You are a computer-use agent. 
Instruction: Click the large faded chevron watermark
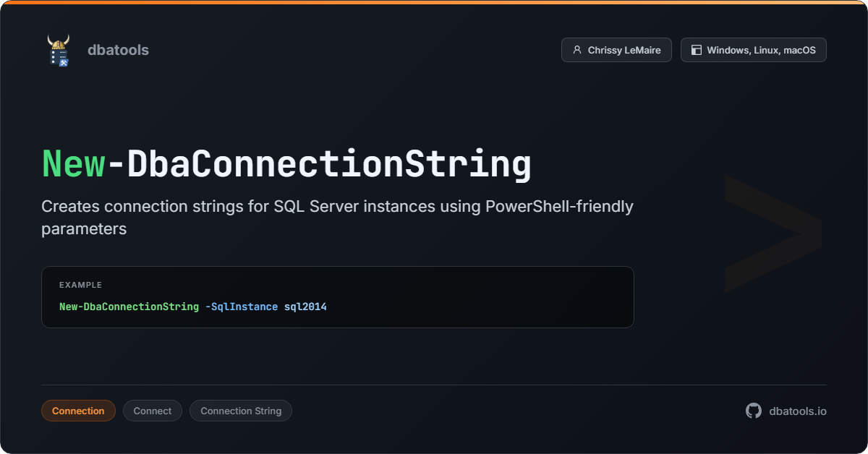[x=773, y=233]
